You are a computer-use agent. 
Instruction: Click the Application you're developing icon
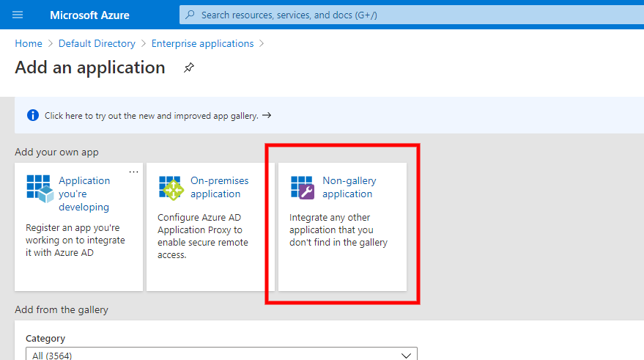40,188
